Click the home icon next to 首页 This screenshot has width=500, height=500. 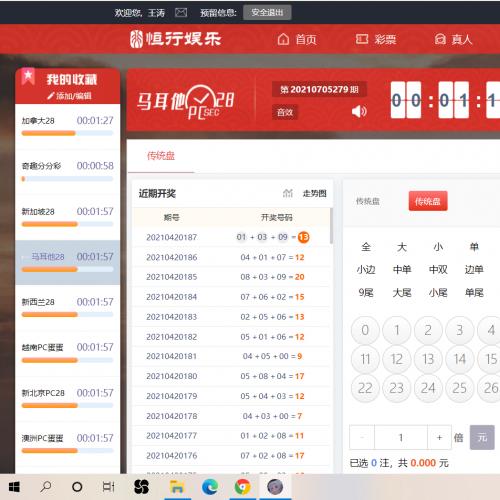click(x=283, y=39)
